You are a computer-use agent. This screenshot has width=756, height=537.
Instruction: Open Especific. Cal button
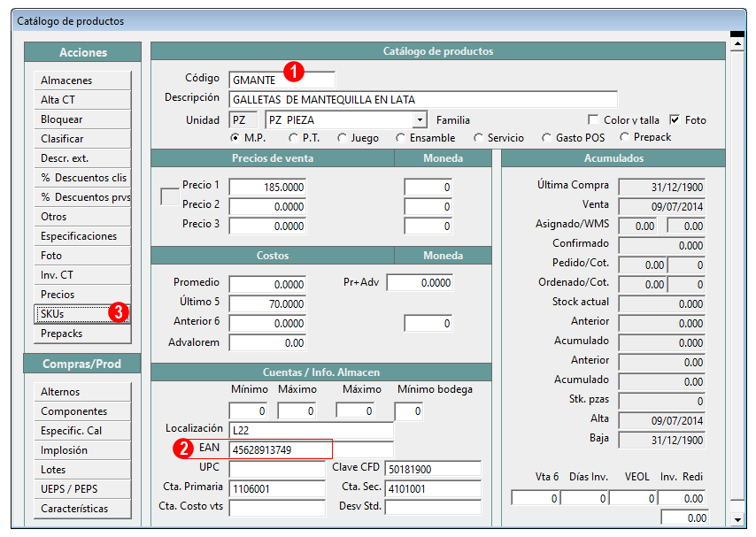click(82, 431)
